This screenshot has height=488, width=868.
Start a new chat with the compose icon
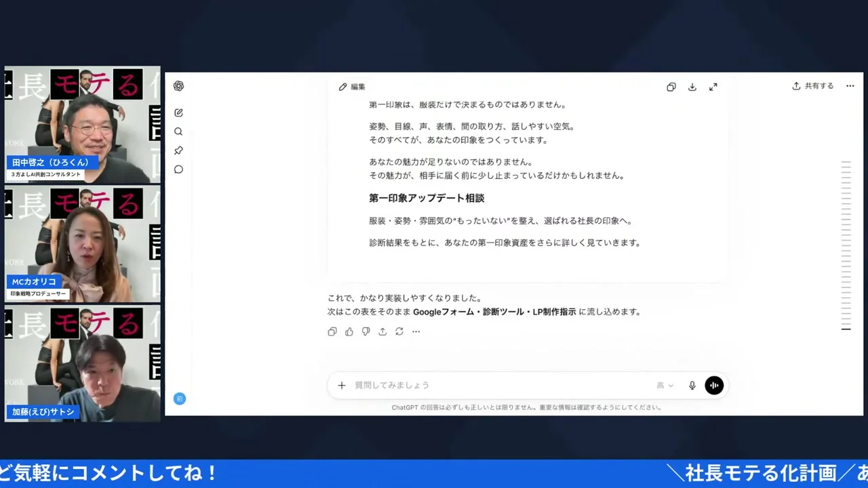coord(178,113)
